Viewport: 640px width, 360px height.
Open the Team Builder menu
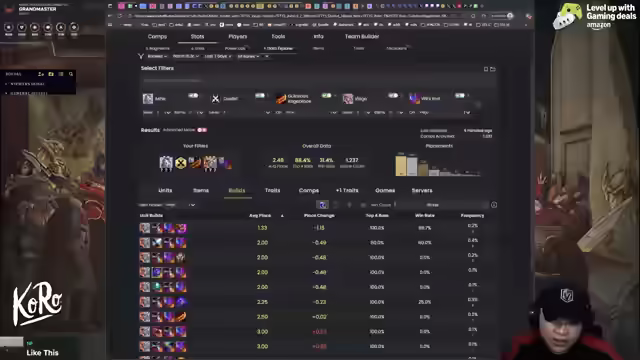(x=362, y=36)
